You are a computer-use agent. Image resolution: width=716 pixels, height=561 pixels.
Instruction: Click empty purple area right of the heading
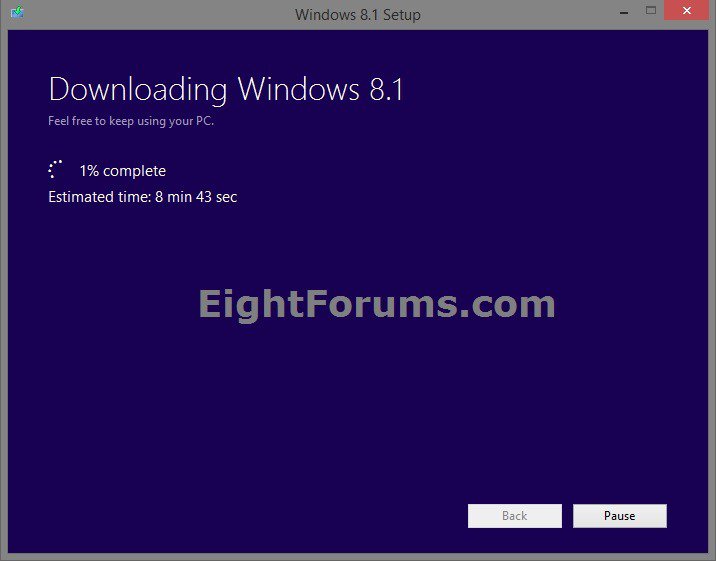pos(560,90)
